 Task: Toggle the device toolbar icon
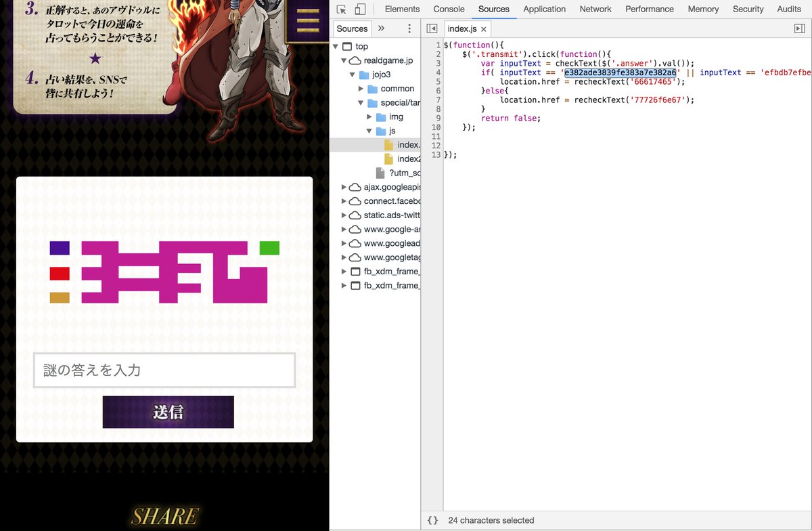360,9
